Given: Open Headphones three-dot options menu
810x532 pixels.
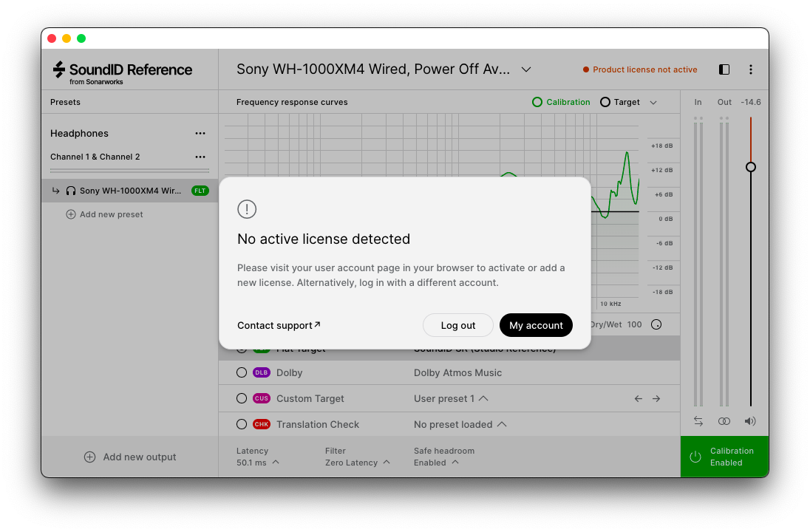Looking at the screenshot, I should point(200,133).
